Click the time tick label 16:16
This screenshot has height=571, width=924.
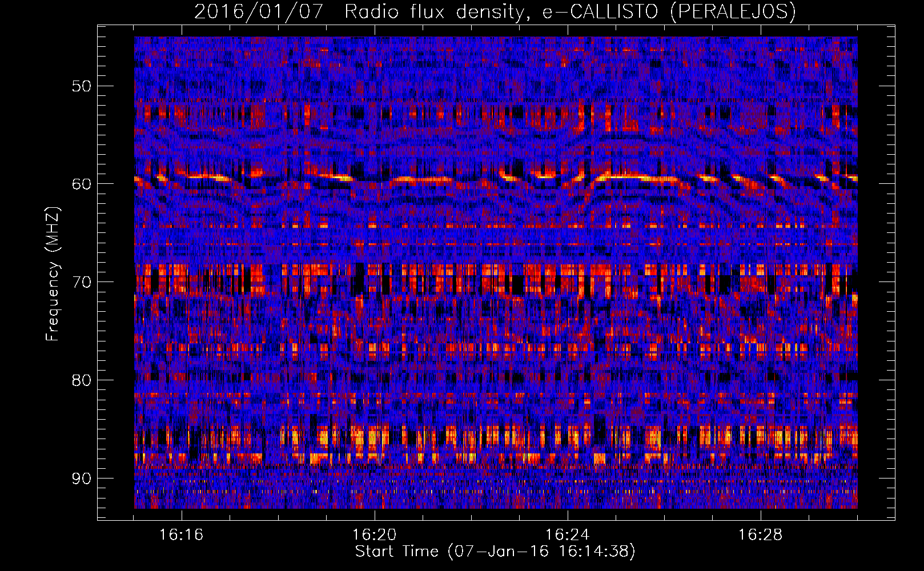click(182, 535)
